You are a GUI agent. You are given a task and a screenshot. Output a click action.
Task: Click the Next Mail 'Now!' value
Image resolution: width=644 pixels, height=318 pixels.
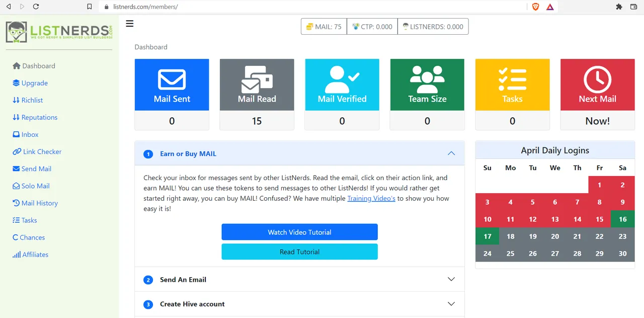point(597,121)
